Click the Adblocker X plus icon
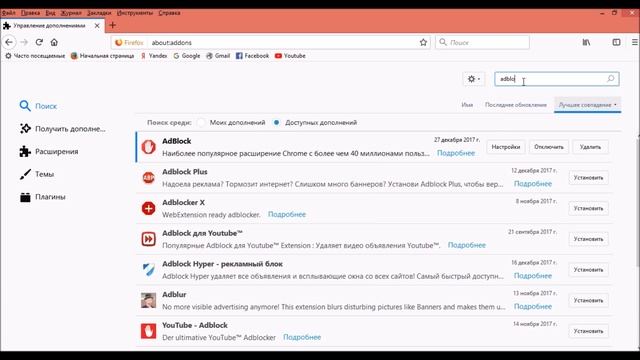640x360 pixels. pos(149,208)
